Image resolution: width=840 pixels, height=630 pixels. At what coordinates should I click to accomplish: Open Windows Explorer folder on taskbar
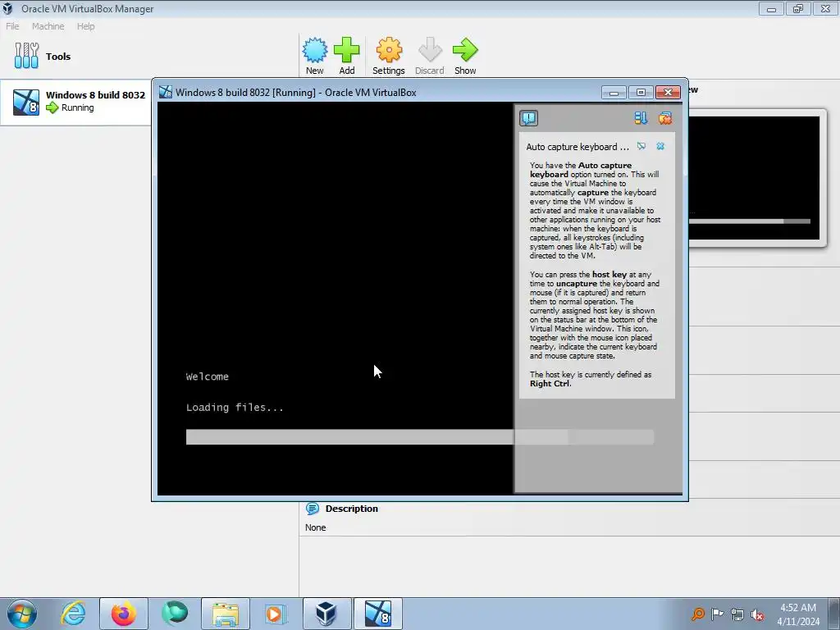(x=226, y=614)
